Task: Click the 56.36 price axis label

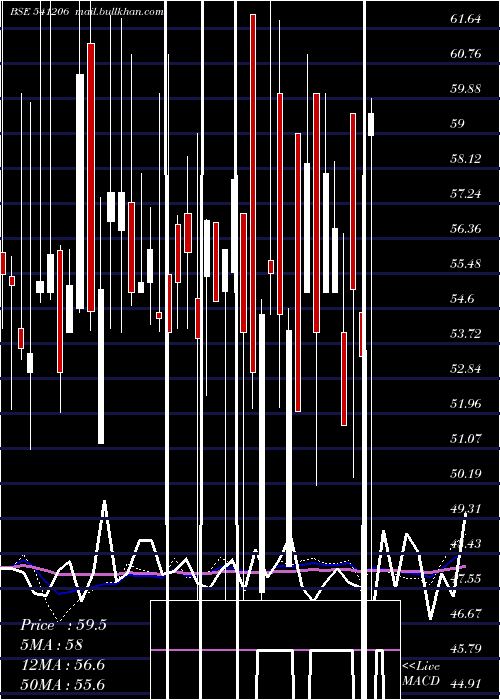Action: click(x=466, y=229)
